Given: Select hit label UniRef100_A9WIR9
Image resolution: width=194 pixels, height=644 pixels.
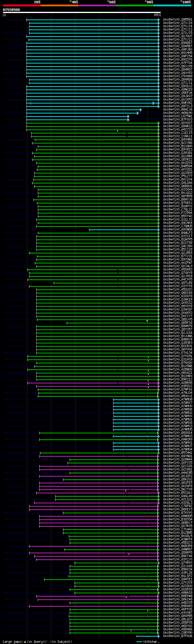Looking at the screenshot, I should [178, 440].
